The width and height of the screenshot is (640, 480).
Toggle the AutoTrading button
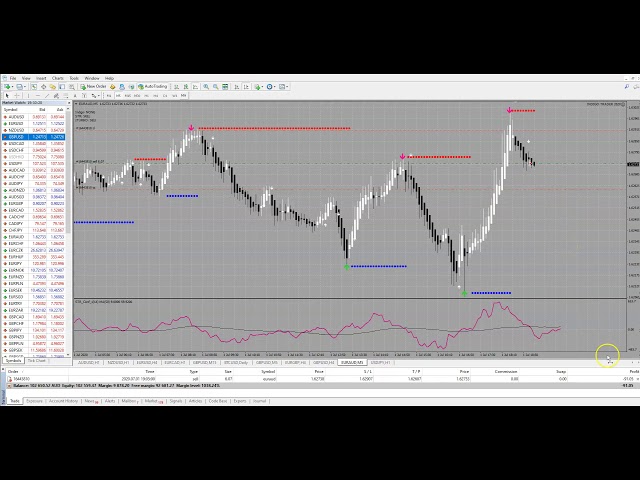(155, 87)
